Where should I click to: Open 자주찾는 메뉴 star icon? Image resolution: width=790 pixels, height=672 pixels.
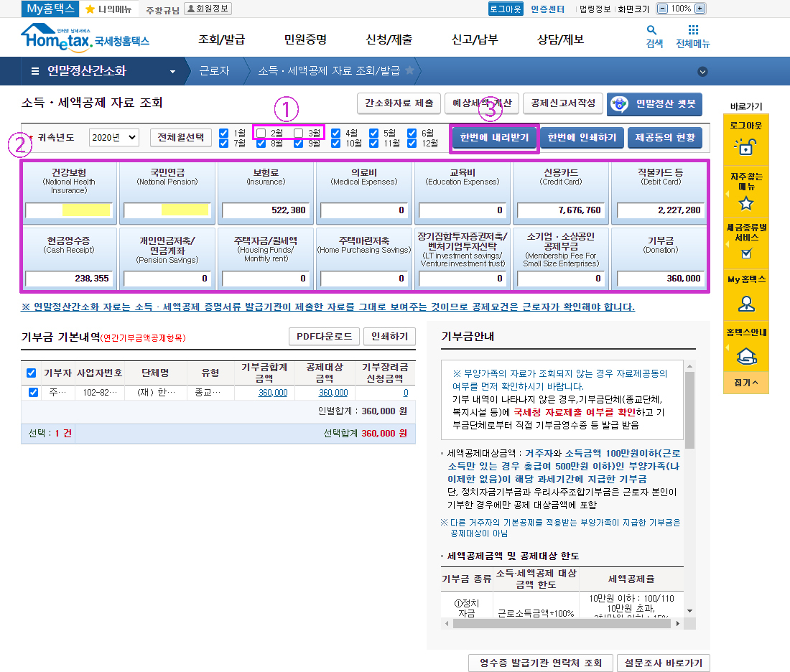tap(745, 203)
